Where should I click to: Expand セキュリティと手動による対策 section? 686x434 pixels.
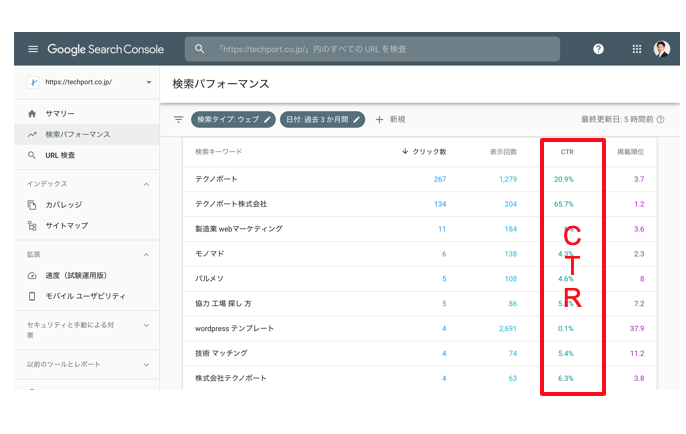147,325
